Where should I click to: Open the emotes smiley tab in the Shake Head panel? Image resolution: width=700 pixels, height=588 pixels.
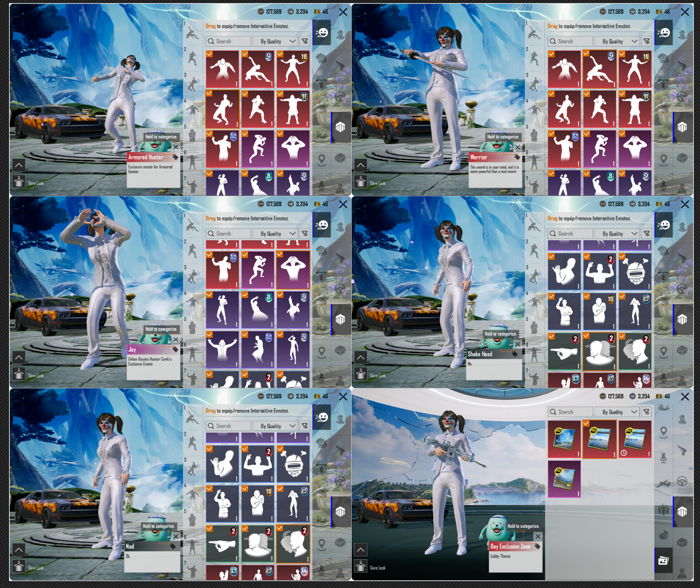point(664,225)
